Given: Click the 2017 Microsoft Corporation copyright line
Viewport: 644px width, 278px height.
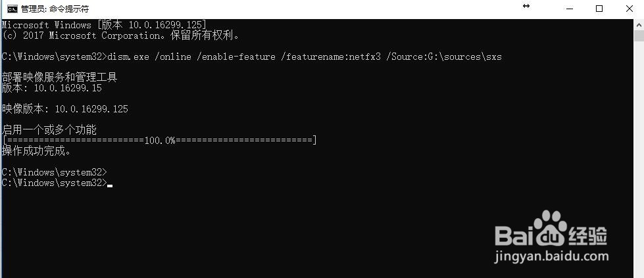Looking at the screenshot, I should pyautogui.click(x=121, y=35).
